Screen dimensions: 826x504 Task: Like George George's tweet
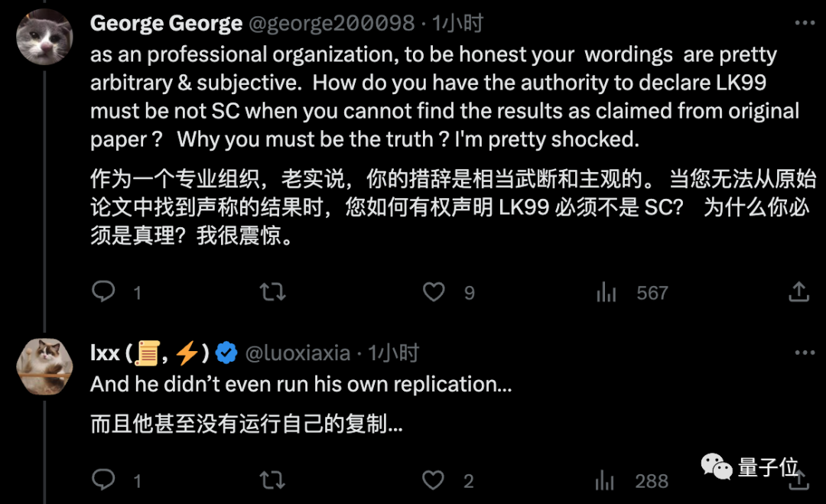[x=433, y=292]
